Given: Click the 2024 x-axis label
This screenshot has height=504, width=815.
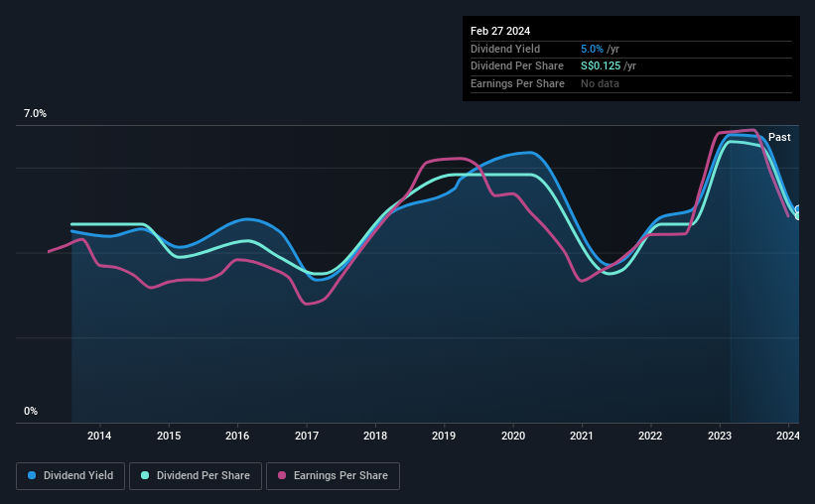Looking at the screenshot, I should (788, 436).
